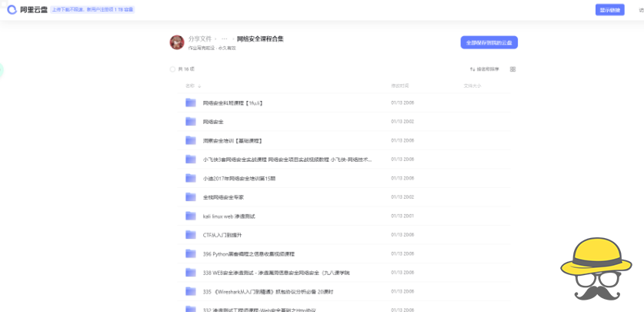The height and width of the screenshot is (312, 644).
Task: Toggle the select-all circle beside 共 16 项
Action: click(172, 69)
